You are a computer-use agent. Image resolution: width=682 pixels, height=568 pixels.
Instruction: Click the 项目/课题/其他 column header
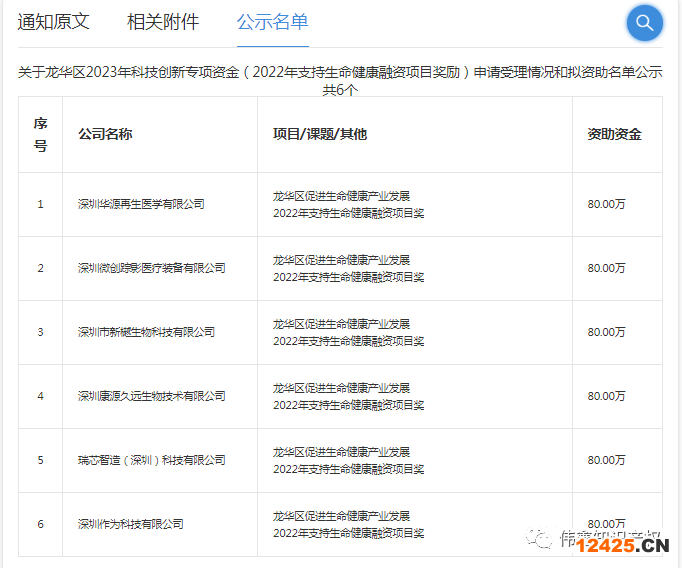click(320, 134)
